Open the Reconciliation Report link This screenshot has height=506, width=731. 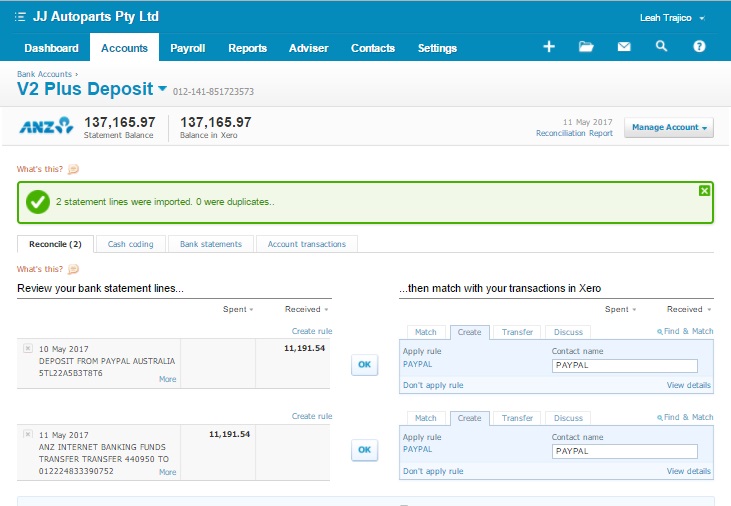coord(574,133)
